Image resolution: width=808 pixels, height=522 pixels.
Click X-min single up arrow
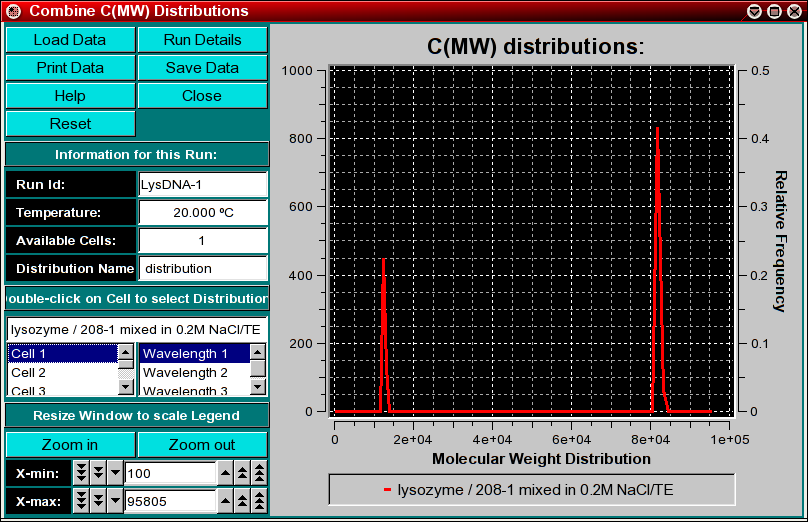[226, 473]
